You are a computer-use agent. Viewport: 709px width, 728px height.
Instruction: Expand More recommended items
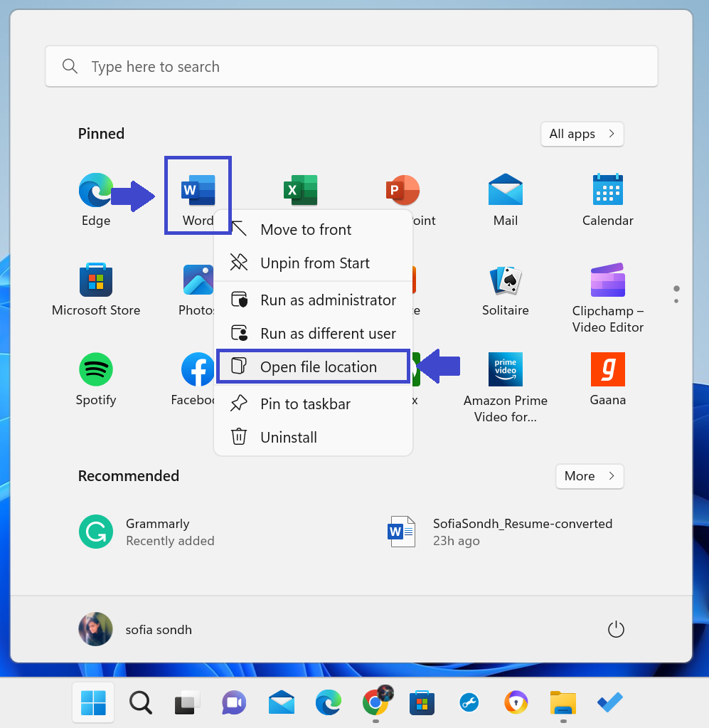coord(589,476)
